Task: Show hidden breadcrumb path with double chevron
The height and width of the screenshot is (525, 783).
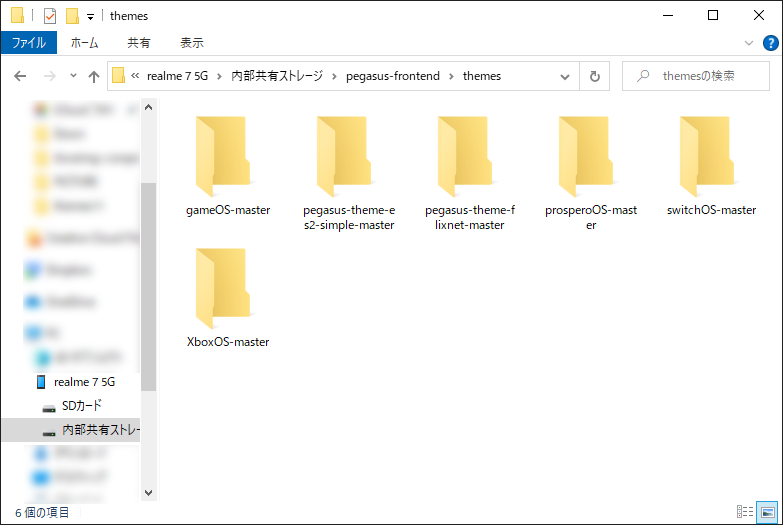Action: (135, 76)
